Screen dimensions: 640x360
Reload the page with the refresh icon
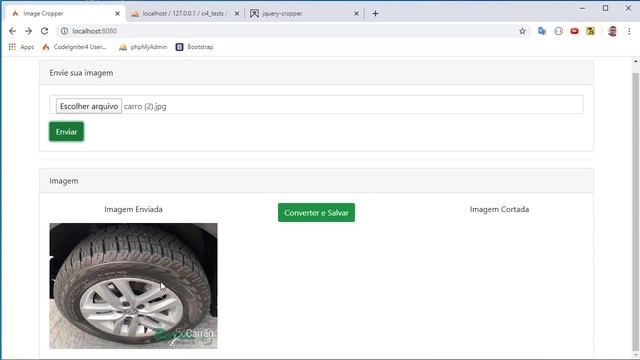[44, 31]
